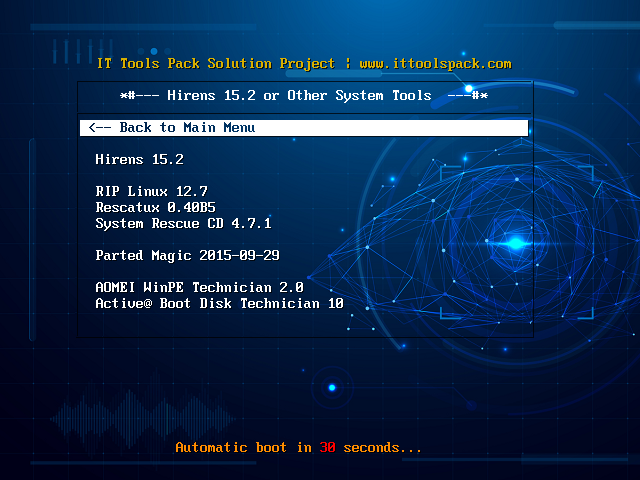Select Rescatux 0.40B5 entry
This screenshot has height=480, width=640.
coord(156,207)
